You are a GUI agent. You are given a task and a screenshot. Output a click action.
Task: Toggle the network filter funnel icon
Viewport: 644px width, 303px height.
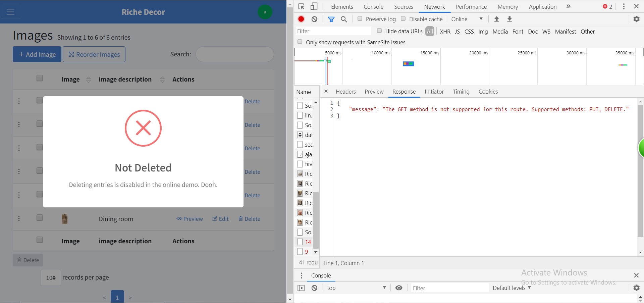(331, 19)
